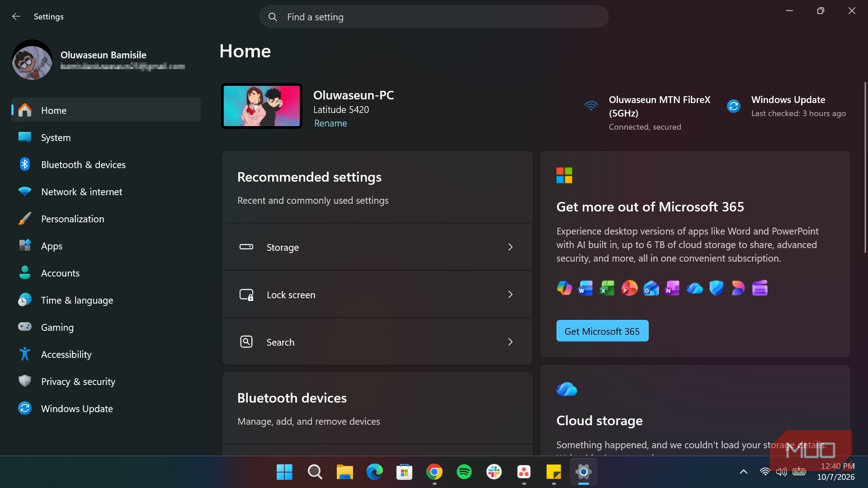Open the Bluetooth & devices icon in sidebar
The image size is (868, 488).
(25, 164)
